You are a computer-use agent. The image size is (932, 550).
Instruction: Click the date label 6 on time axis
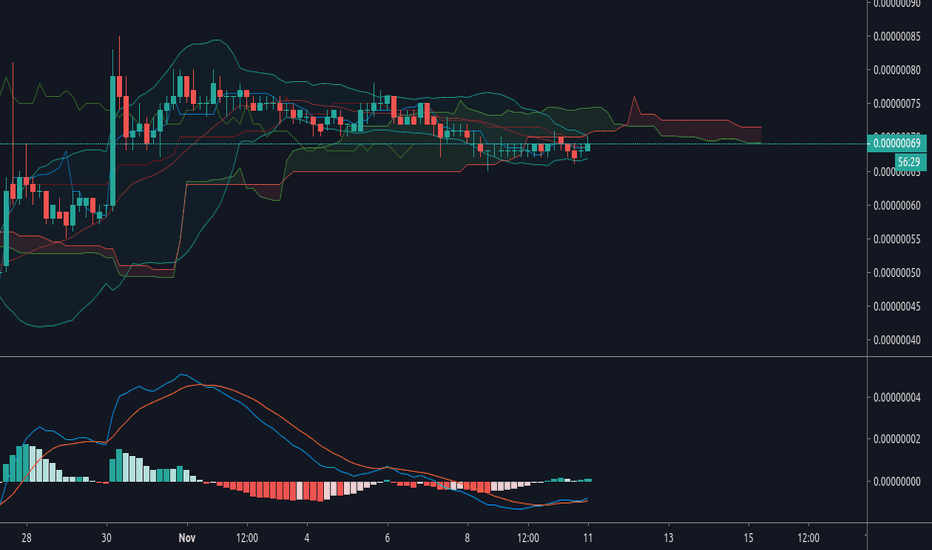tap(388, 538)
